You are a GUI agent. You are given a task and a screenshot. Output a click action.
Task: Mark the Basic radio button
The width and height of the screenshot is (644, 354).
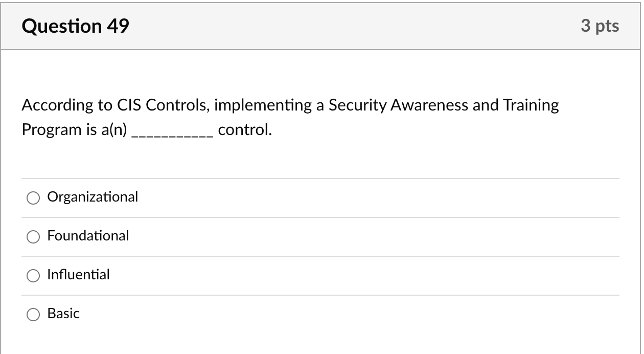[x=33, y=315]
